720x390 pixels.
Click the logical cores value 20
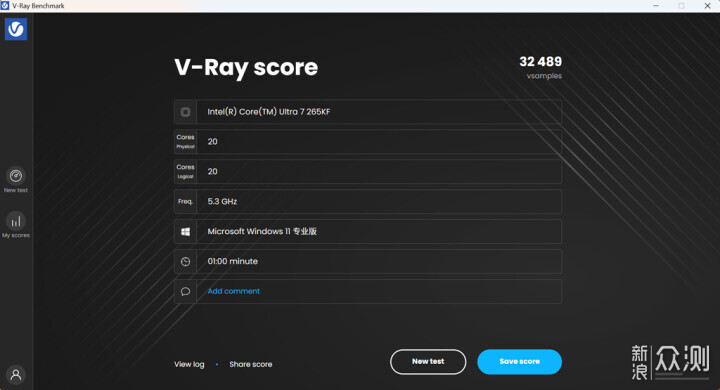[x=212, y=171]
